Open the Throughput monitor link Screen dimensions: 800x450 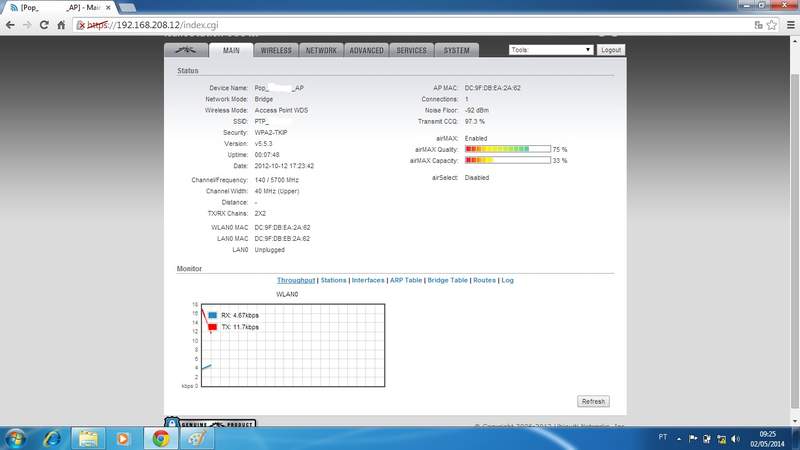(x=296, y=280)
